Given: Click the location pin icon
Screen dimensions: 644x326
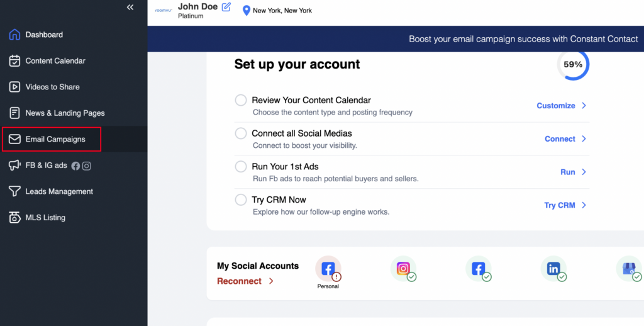Looking at the screenshot, I should [247, 10].
